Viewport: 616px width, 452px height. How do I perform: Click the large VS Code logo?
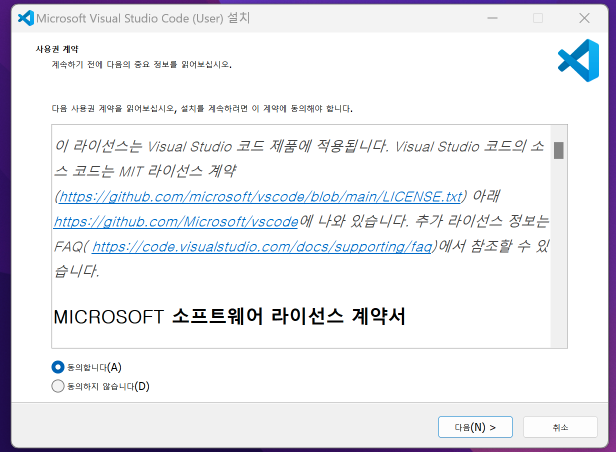(x=578, y=60)
